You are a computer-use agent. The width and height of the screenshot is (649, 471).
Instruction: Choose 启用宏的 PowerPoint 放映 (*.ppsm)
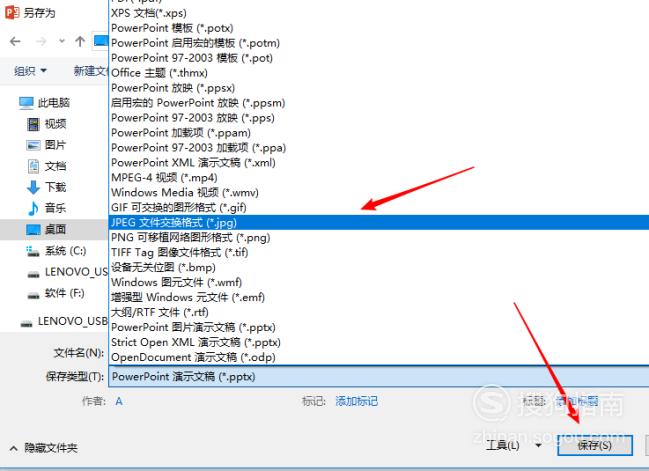[379, 103]
